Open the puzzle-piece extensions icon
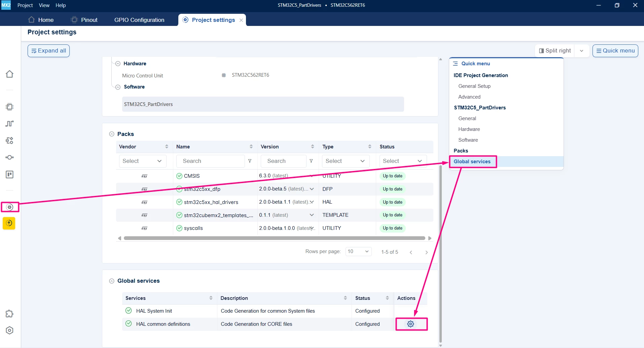644x348 pixels. click(x=9, y=314)
